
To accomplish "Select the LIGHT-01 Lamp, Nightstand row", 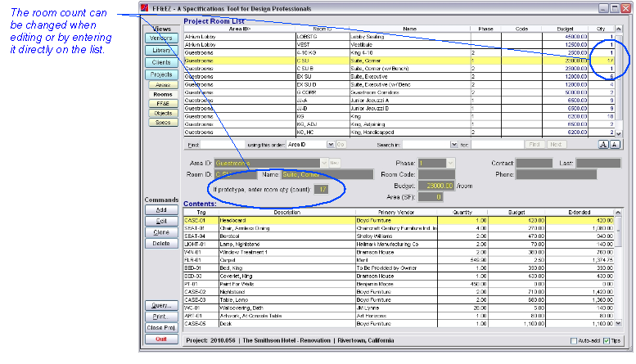I will (x=399, y=245).
